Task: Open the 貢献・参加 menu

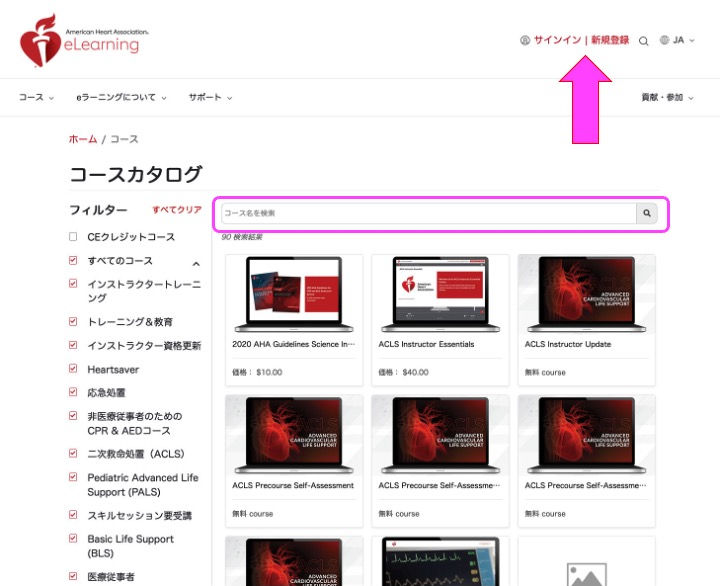Action: point(667,97)
